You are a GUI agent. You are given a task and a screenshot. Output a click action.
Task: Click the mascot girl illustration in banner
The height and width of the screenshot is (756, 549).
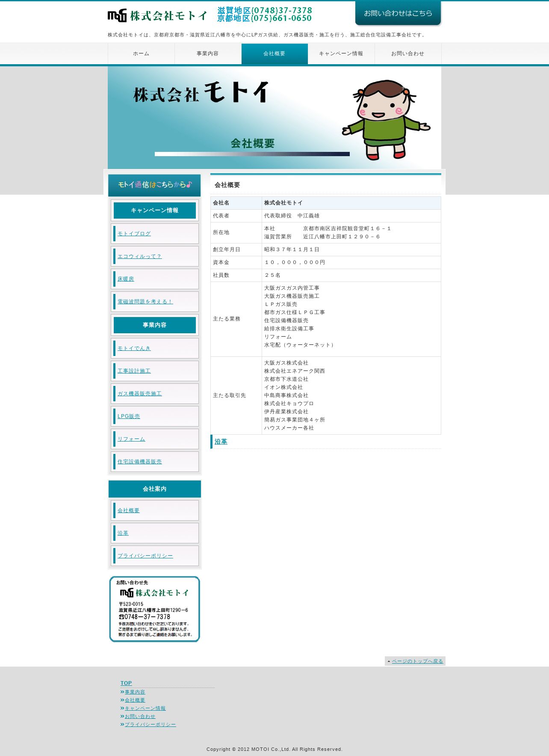tap(386, 120)
